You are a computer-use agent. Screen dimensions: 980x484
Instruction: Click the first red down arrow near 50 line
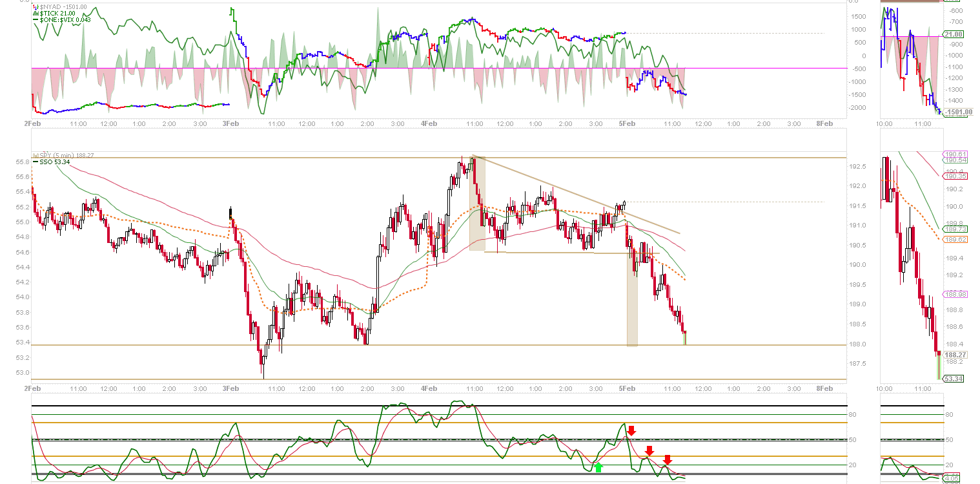tap(631, 430)
